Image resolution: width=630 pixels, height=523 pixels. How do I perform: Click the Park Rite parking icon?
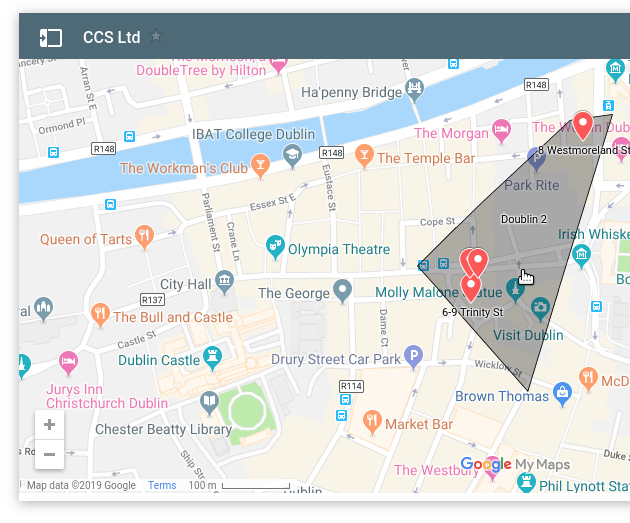536,159
